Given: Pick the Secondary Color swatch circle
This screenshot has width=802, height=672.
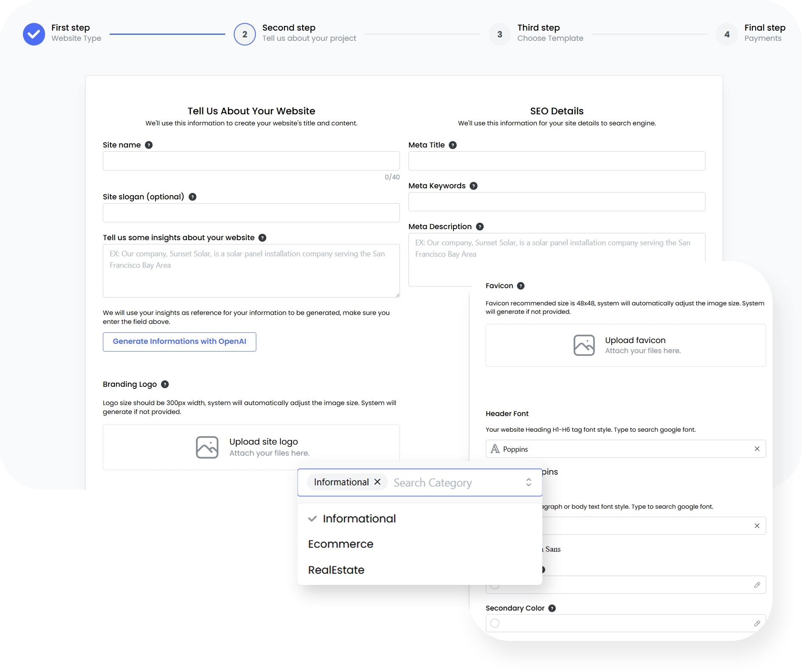Looking at the screenshot, I should 494,623.
